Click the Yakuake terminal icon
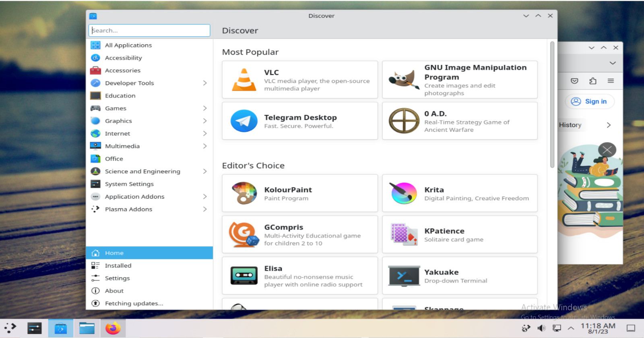Viewport: 644px width, 338px height. pyautogui.click(x=404, y=276)
